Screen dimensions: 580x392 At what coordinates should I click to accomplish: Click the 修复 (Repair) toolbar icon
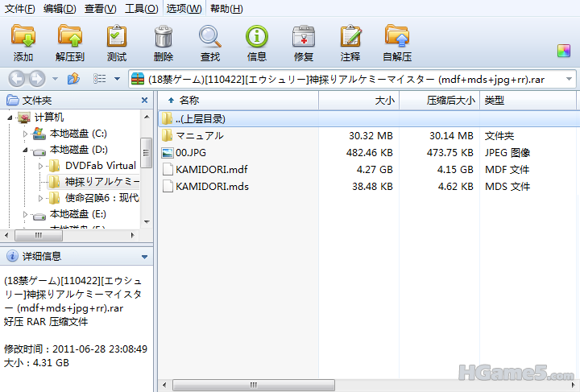pyautogui.click(x=304, y=43)
